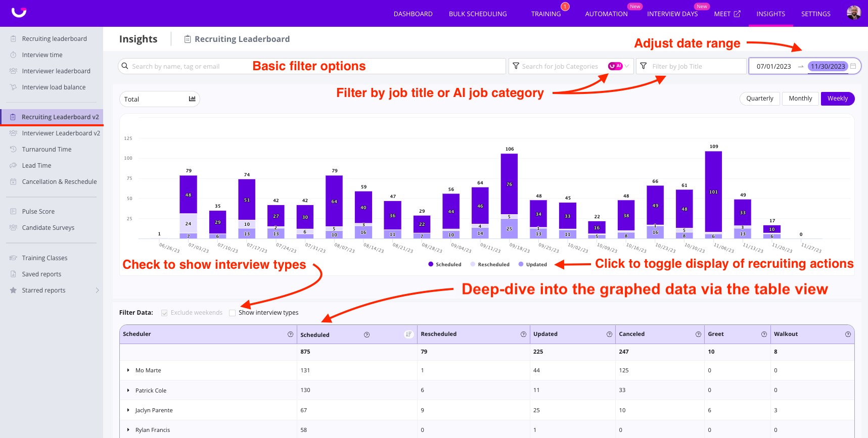Open the Meet external link in nav
This screenshot has width=868, height=438.
tap(727, 14)
